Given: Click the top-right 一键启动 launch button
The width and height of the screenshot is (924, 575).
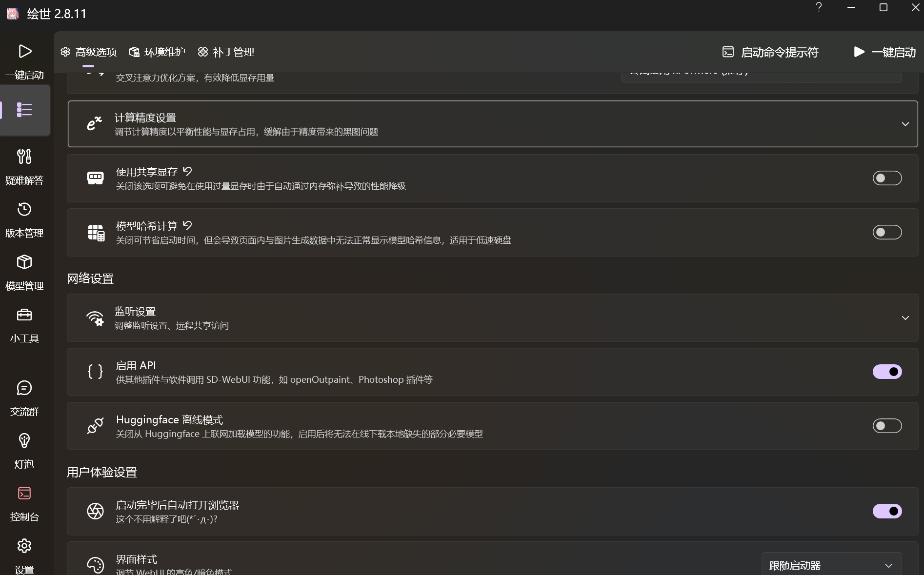Looking at the screenshot, I should tap(884, 52).
